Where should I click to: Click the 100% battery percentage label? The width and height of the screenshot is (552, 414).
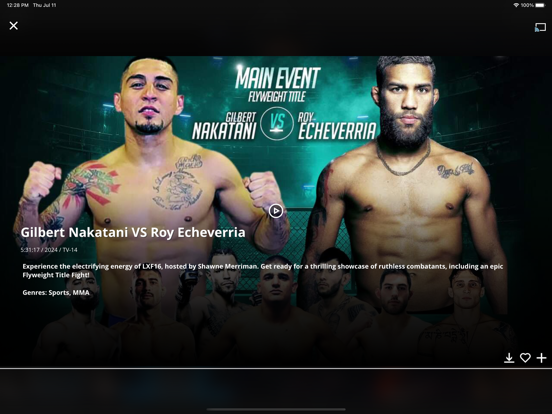[527, 5]
